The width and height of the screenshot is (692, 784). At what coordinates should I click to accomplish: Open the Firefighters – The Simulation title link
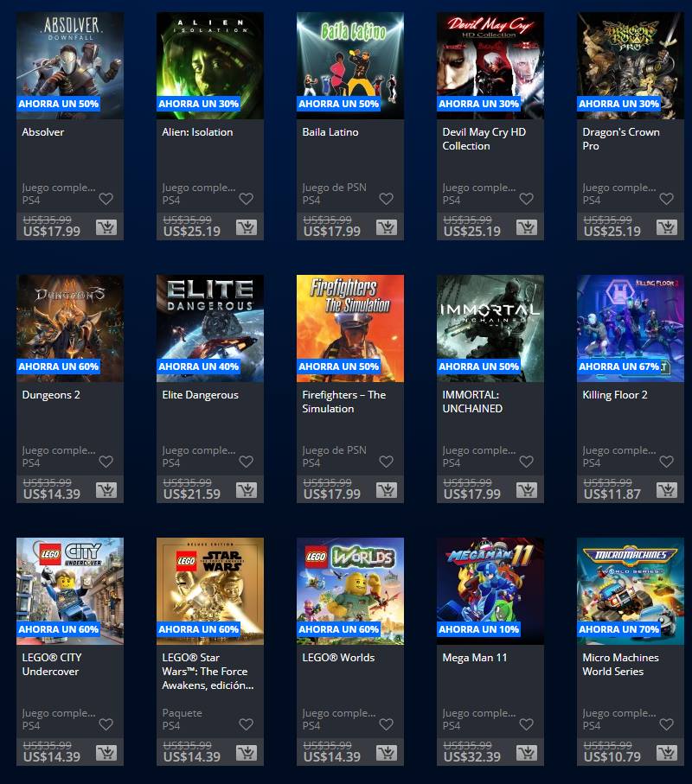click(x=343, y=401)
